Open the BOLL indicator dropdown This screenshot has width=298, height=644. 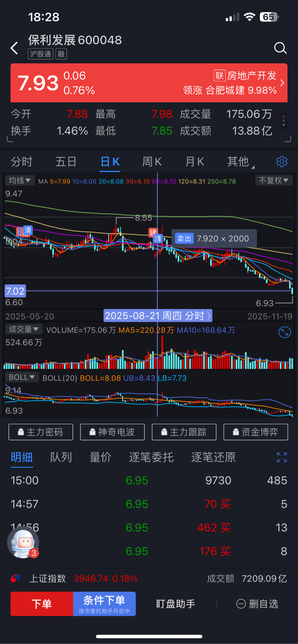(22, 377)
